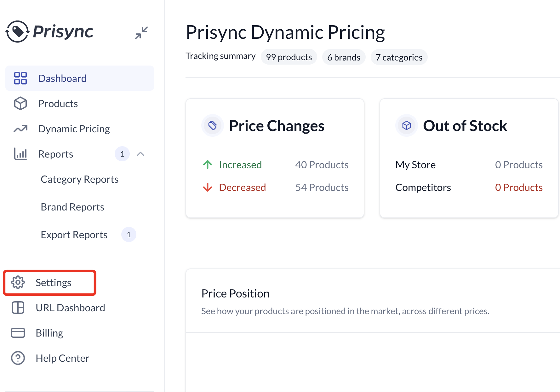
Task: Click the Out of Stock card heading
Action: [465, 126]
